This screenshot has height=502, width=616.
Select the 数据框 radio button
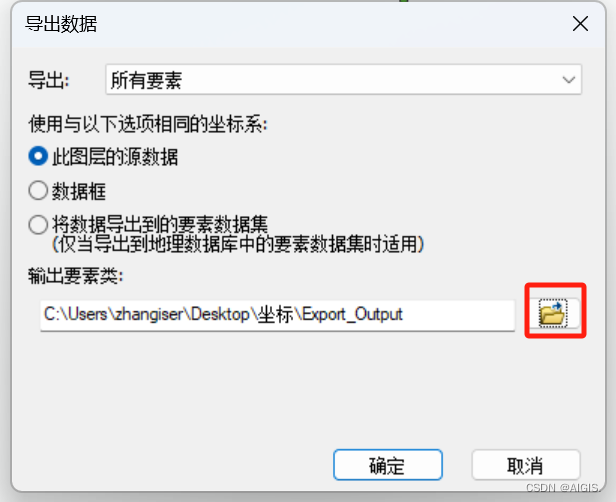coord(38,191)
